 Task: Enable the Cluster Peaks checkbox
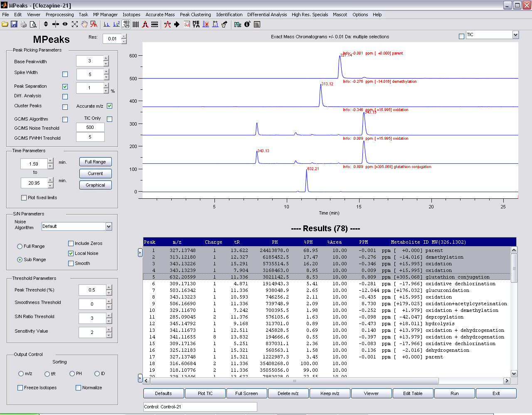tap(65, 107)
